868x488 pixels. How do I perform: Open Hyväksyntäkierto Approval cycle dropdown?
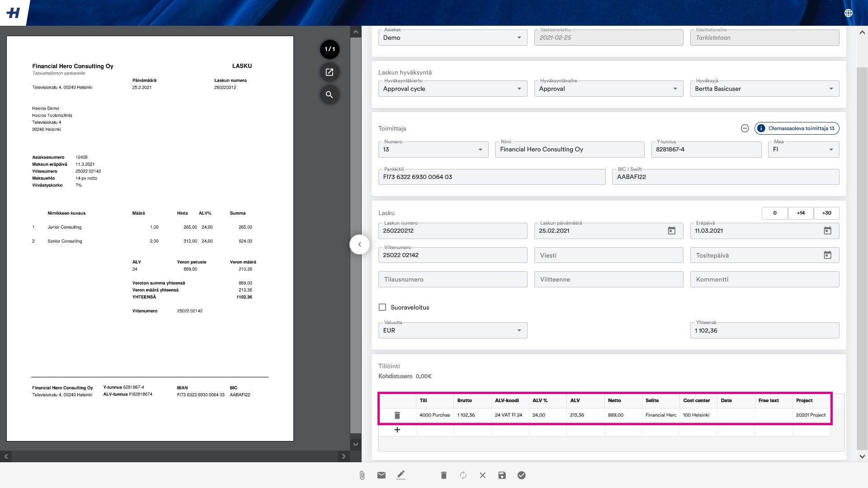(453, 89)
